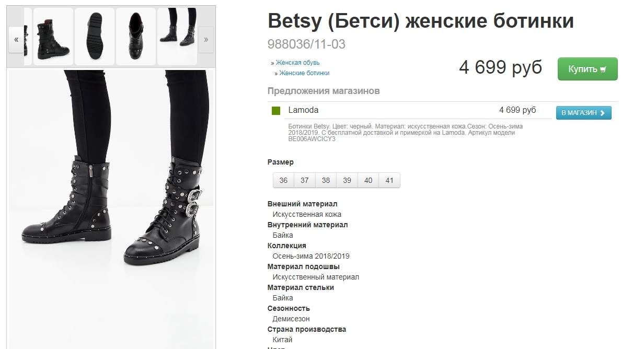Click the main boots product image
Viewport: 644px width, 349px height.
(111, 209)
